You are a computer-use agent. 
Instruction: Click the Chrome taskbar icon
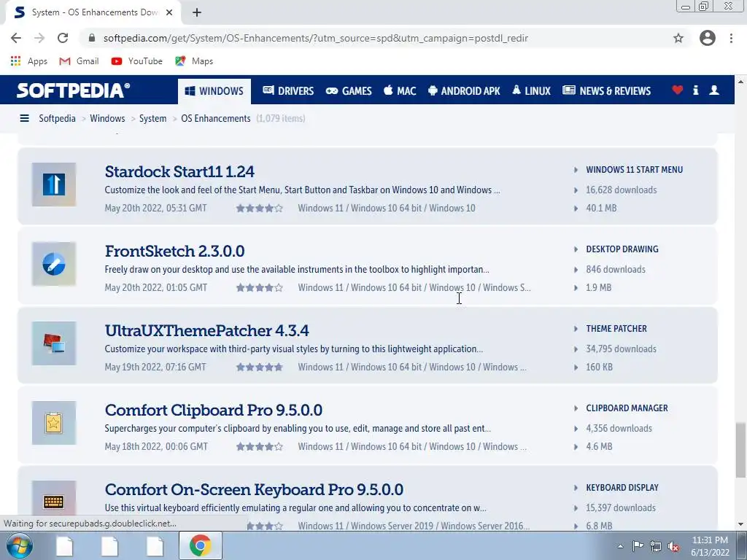pos(200,545)
